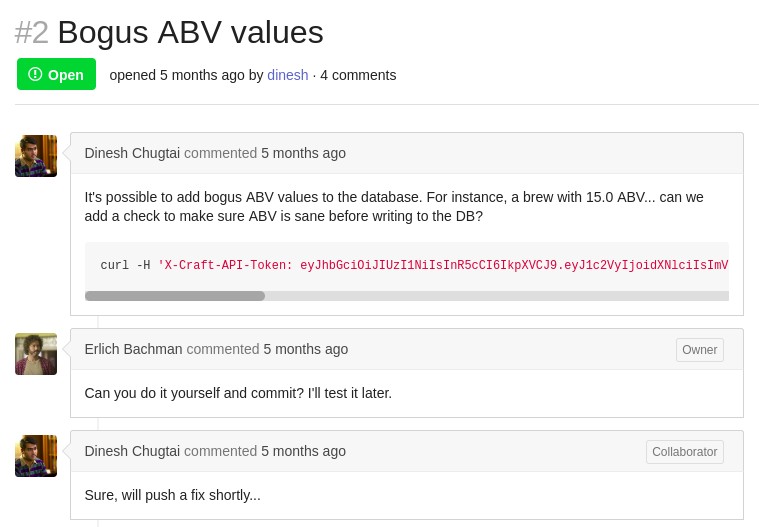Open the dinesh author profile link
Screen dimensions: 759x527
[287, 75]
